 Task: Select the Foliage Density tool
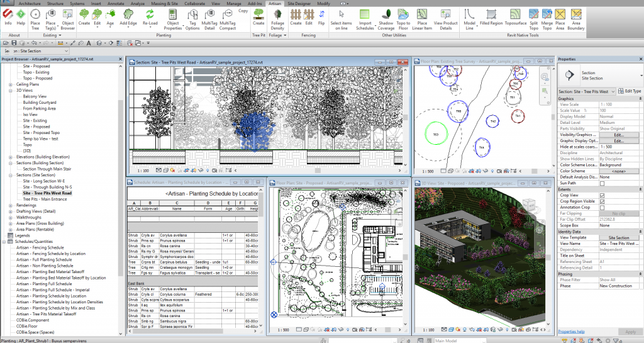point(277,17)
